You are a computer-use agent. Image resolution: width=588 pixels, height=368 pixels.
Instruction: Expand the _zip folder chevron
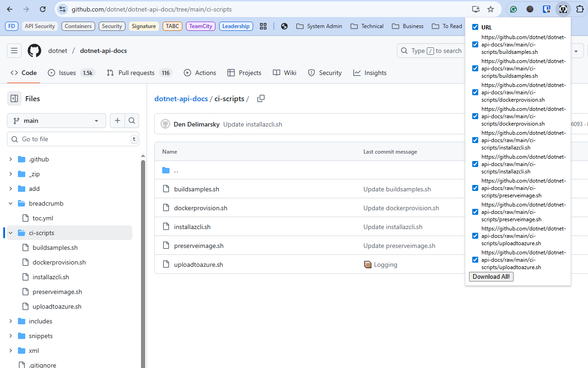pyautogui.click(x=11, y=174)
